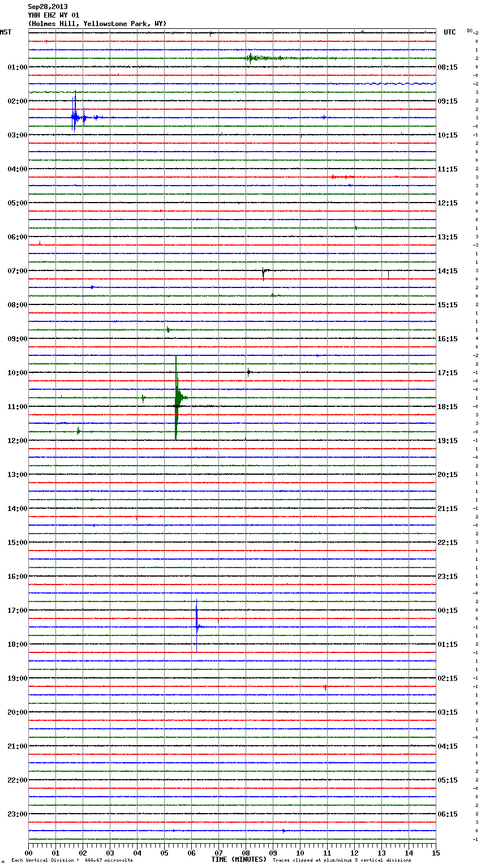This screenshot has height=868, width=481.
Task: Click the date label Sep28,2013
Action: click(x=48, y=7)
